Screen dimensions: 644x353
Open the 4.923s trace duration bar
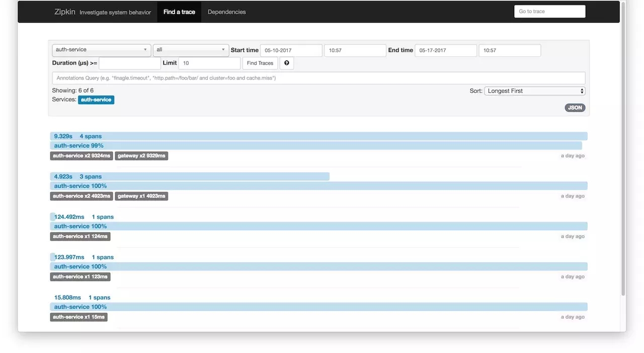(x=190, y=177)
